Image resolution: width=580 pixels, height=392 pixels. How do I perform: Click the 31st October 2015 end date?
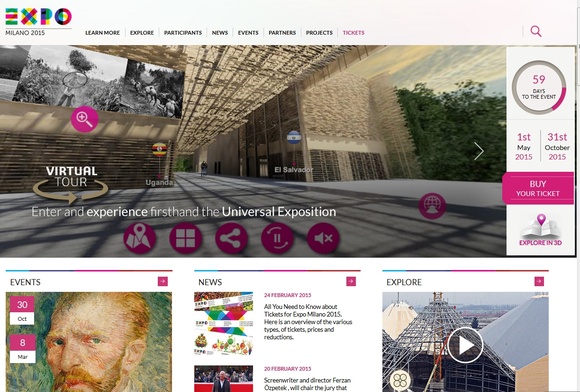[x=557, y=146]
